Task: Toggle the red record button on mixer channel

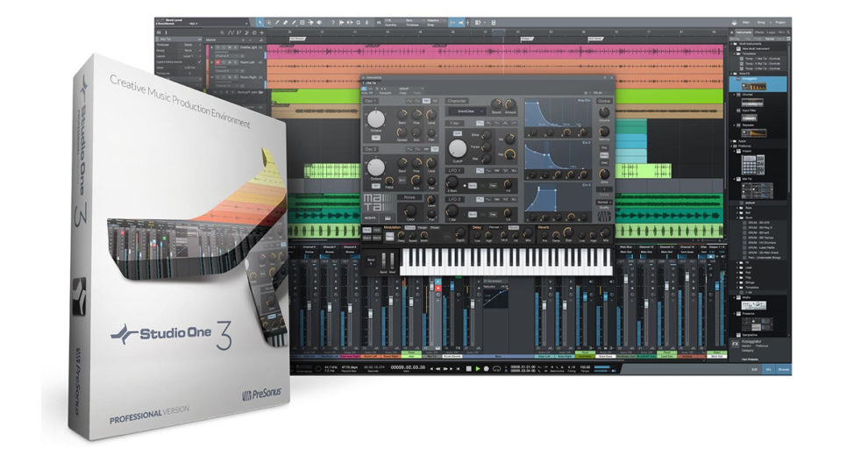Action: [438, 288]
